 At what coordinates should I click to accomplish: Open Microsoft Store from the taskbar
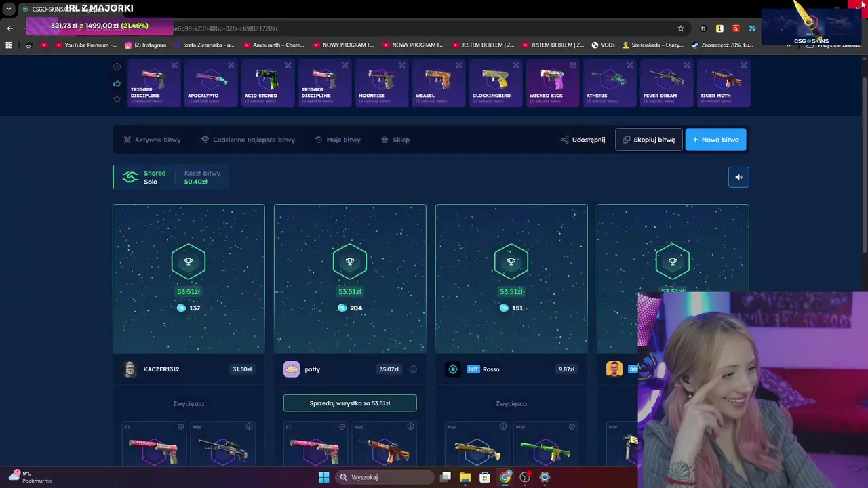(485, 477)
